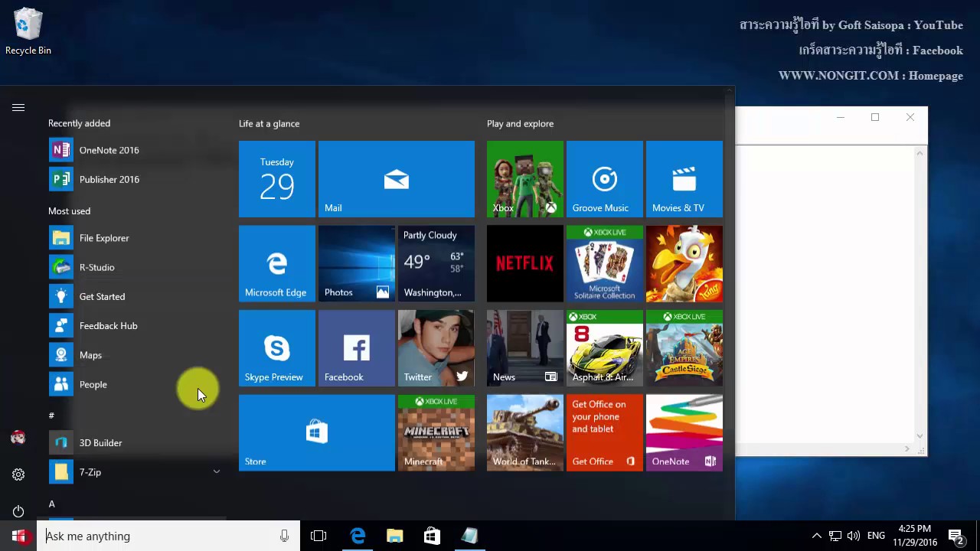Viewport: 980px width, 551px height.
Task: Open the Xbox tile
Action: (x=525, y=179)
